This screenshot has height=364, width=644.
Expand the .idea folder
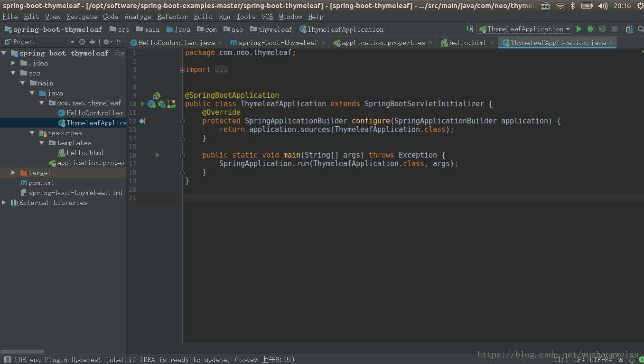tap(13, 63)
